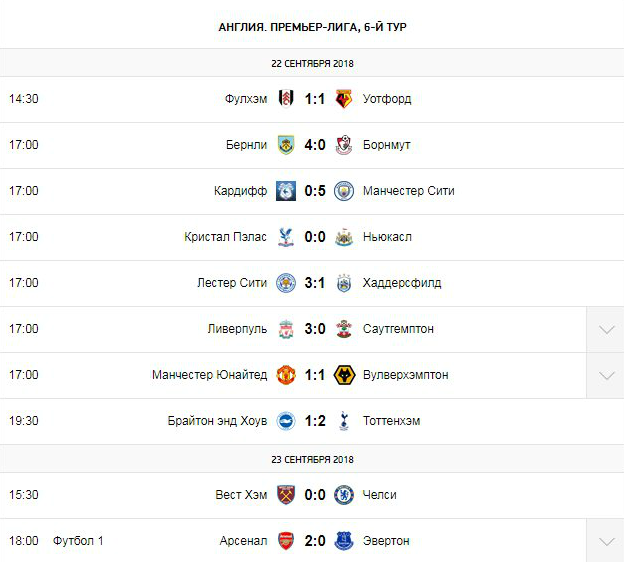Viewport: 624px width, 562px height.
Task: Click the Футбол 1 broadcast label
Action: [78, 541]
